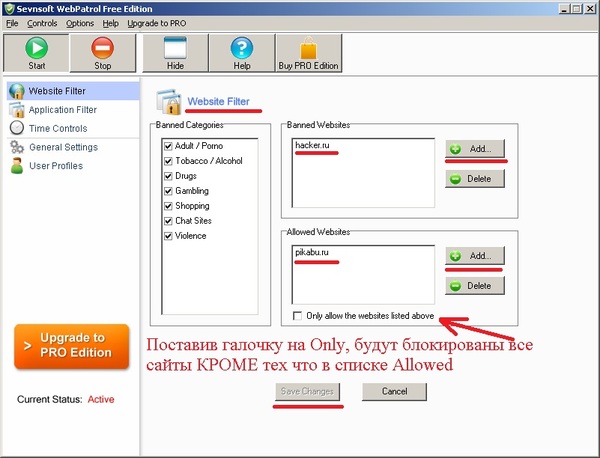Enable Only allow the websites listed above
The height and width of the screenshot is (458, 600).
pyautogui.click(x=300, y=315)
